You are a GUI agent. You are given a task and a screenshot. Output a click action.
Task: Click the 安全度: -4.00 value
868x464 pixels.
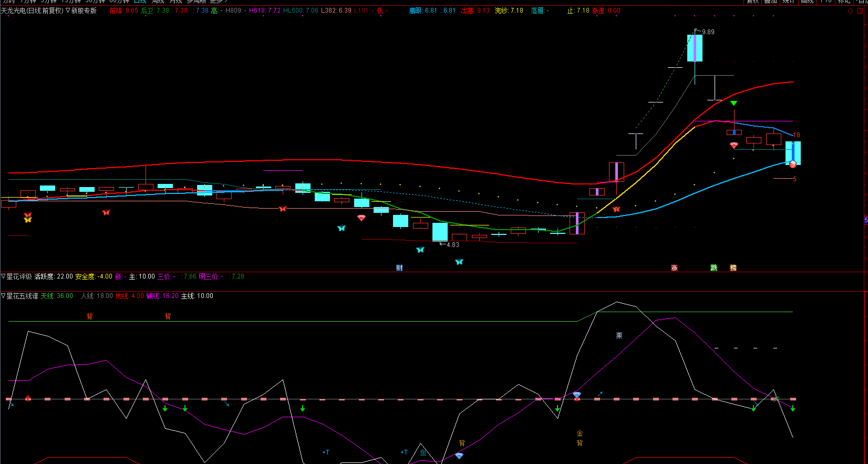pyautogui.click(x=94, y=276)
